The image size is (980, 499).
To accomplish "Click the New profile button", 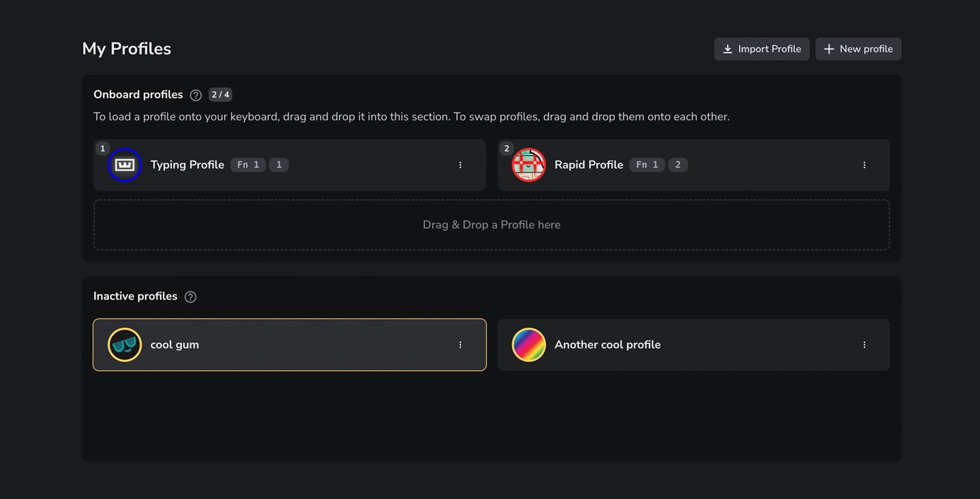I will click(858, 49).
